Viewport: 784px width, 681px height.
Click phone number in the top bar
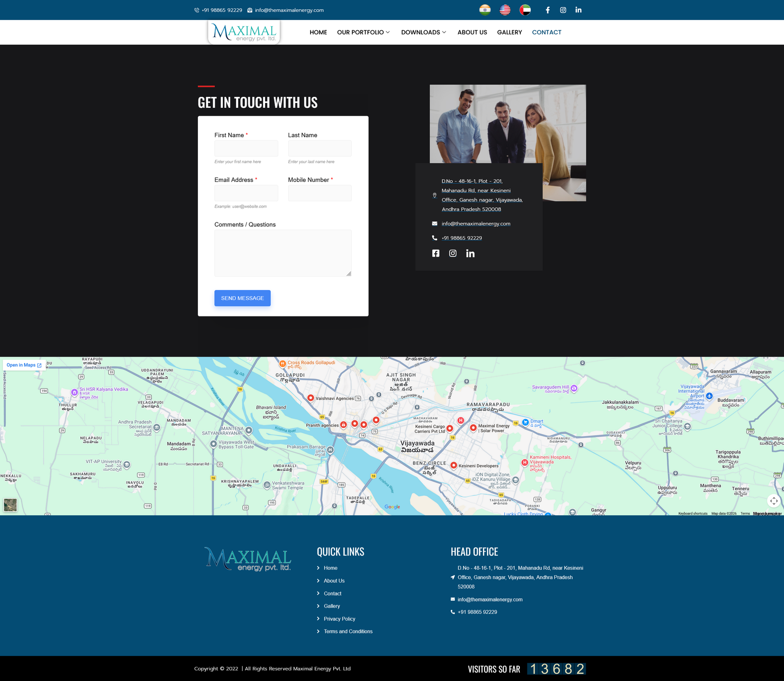pos(218,10)
